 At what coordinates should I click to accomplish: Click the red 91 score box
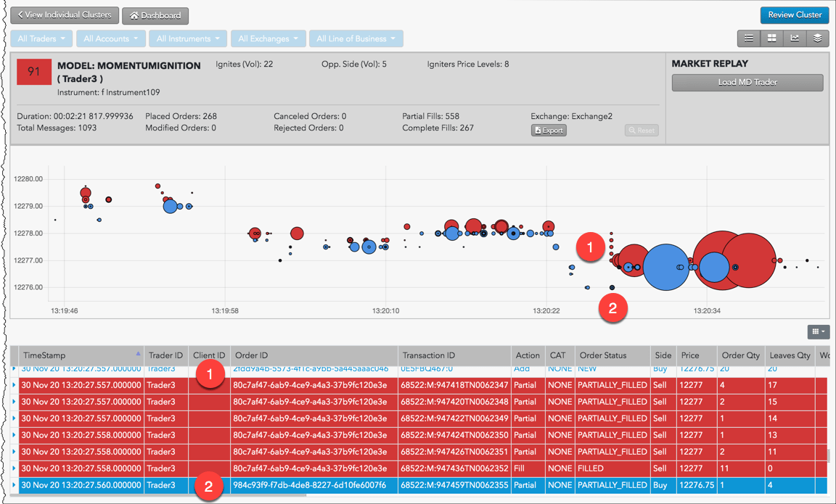pyautogui.click(x=34, y=72)
